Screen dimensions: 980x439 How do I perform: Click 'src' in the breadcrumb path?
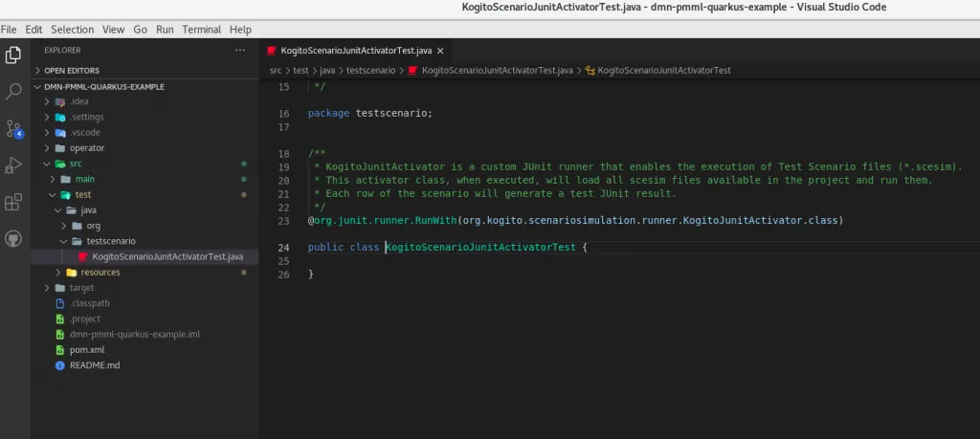(x=276, y=71)
